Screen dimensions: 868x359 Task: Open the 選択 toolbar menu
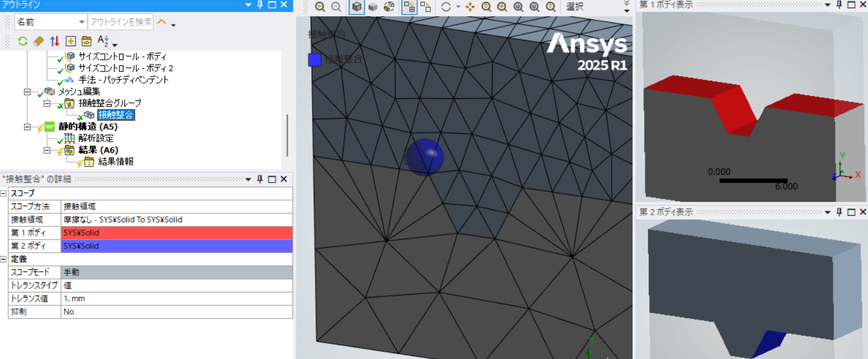[575, 7]
